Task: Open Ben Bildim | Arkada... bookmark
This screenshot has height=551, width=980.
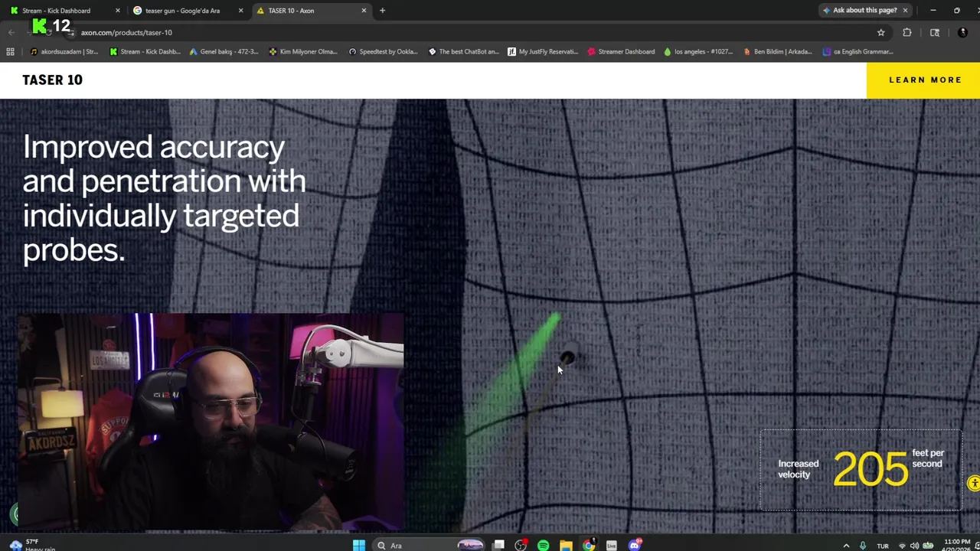Action: (777, 51)
